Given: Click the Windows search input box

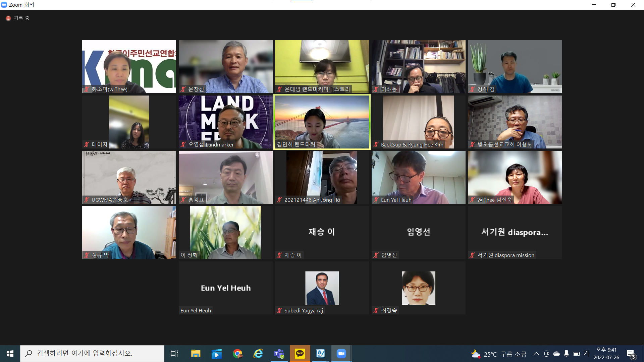Looking at the screenshot, I should pyautogui.click(x=92, y=354).
